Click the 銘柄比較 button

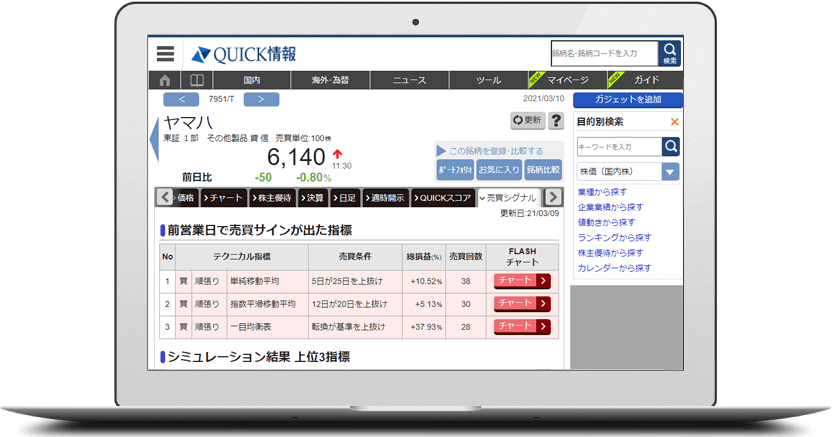(543, 170)
